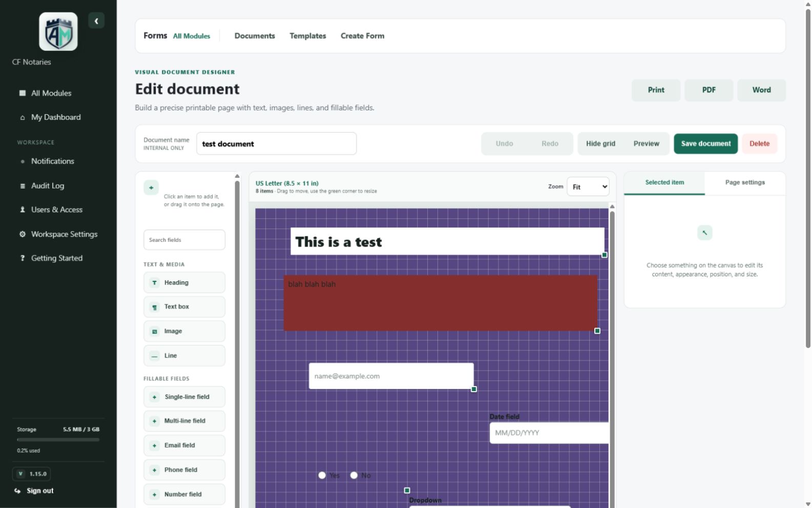Screen dimensions: 812x508
Task: Click the My Dashboard home icon
Action: coord(23,117)
